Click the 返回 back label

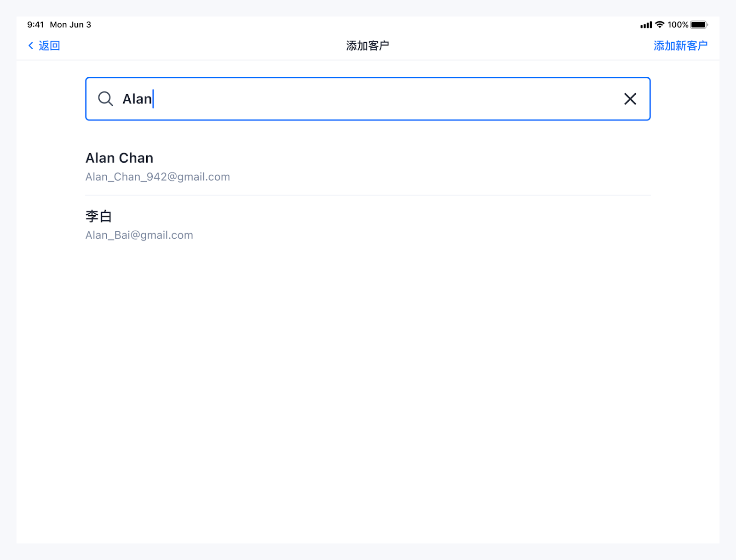(49, 46)
